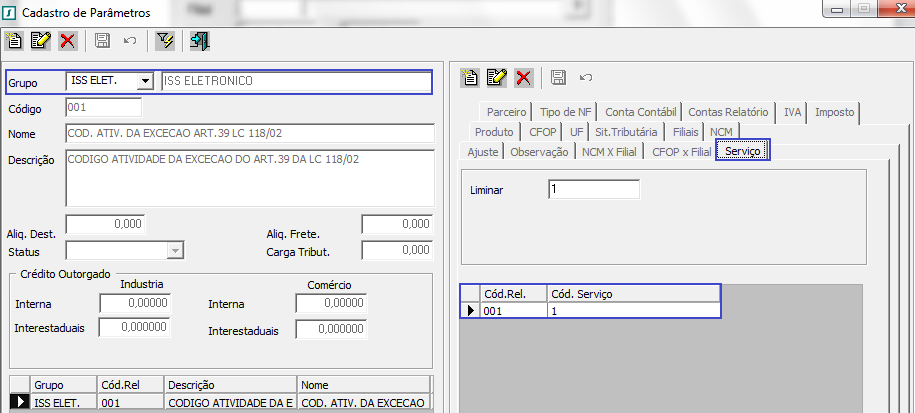Open the Contas Relatório tab

point(728,112)
